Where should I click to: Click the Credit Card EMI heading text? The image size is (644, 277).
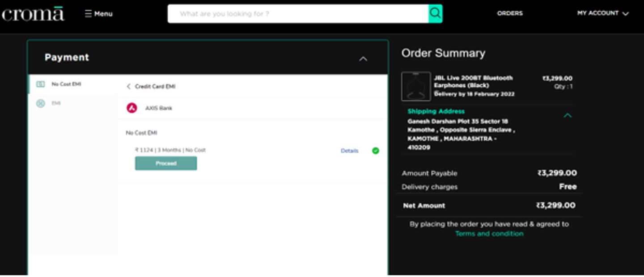(155, 87)
